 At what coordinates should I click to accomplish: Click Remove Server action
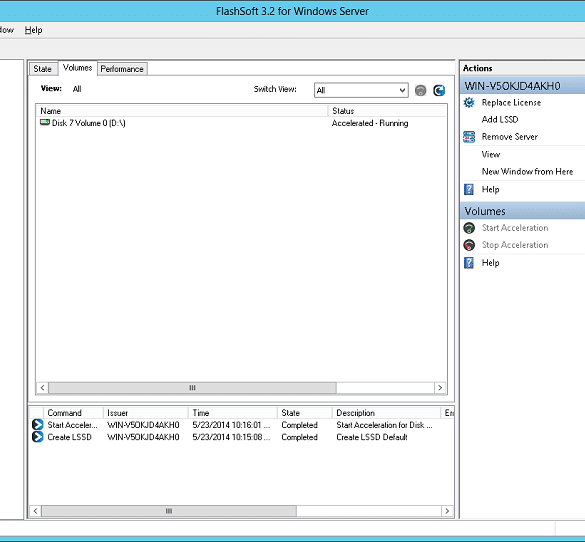click(510, 137)
